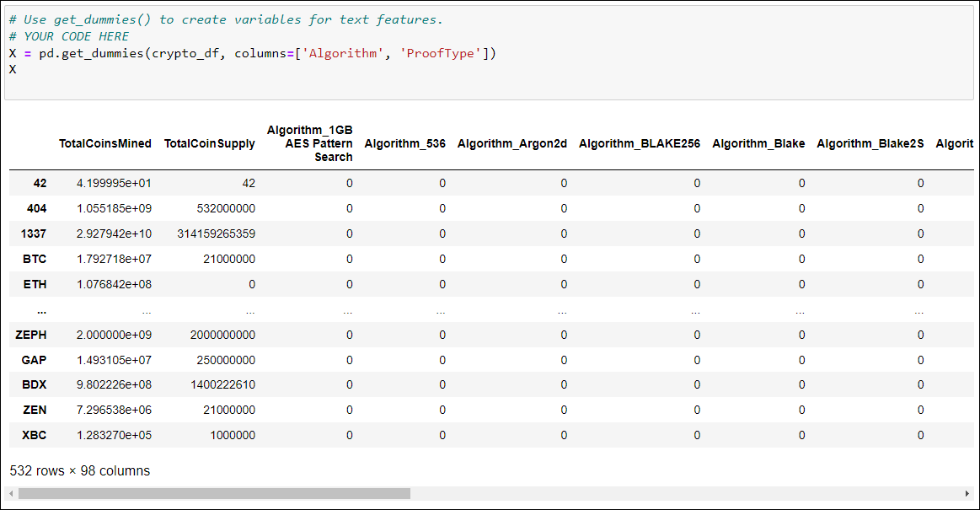Click ZEN's TotalCoinsMined value 7.296538e+06
980x510 pixels.
coord(114,410)
